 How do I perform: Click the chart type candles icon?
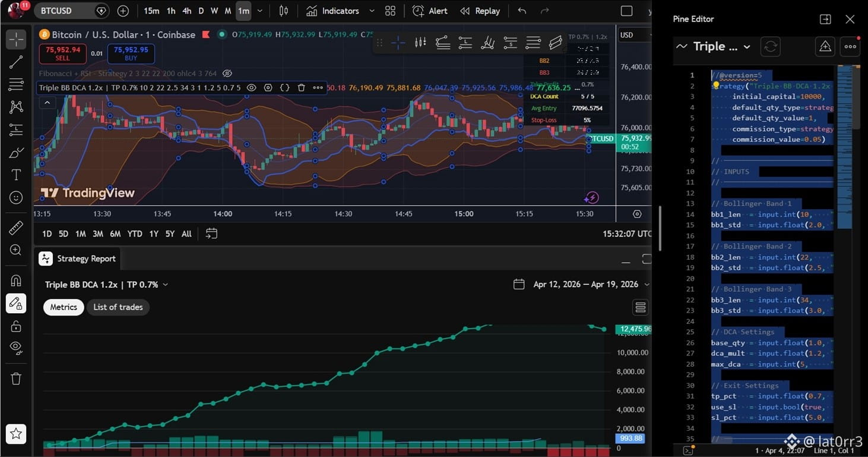[x=284, y=11]
